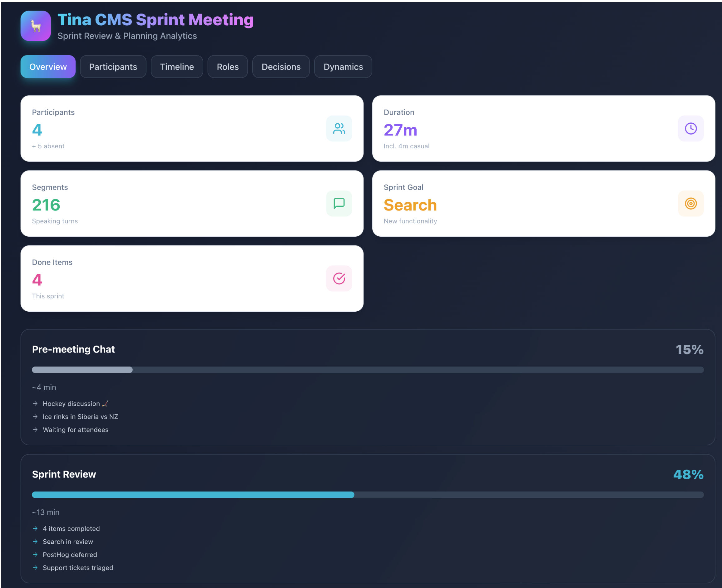Click the '~13 min' label

46,512
